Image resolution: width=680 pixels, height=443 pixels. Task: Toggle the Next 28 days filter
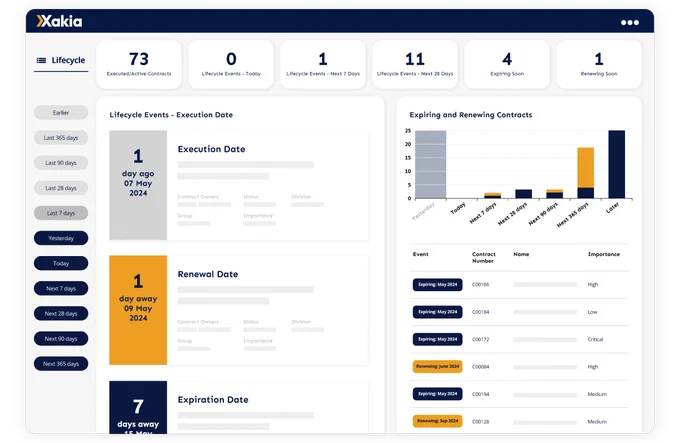[x=61, y=314]
